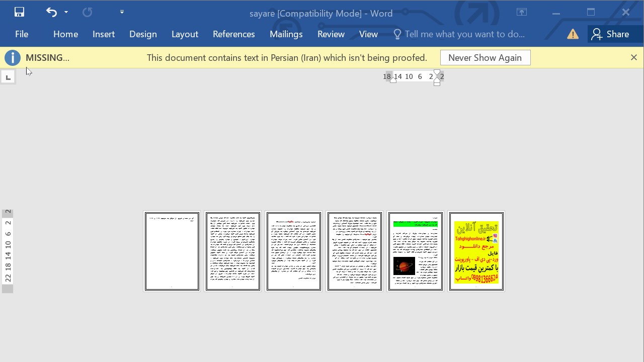Open the Undo history dropdown arrow

point(66,13)
